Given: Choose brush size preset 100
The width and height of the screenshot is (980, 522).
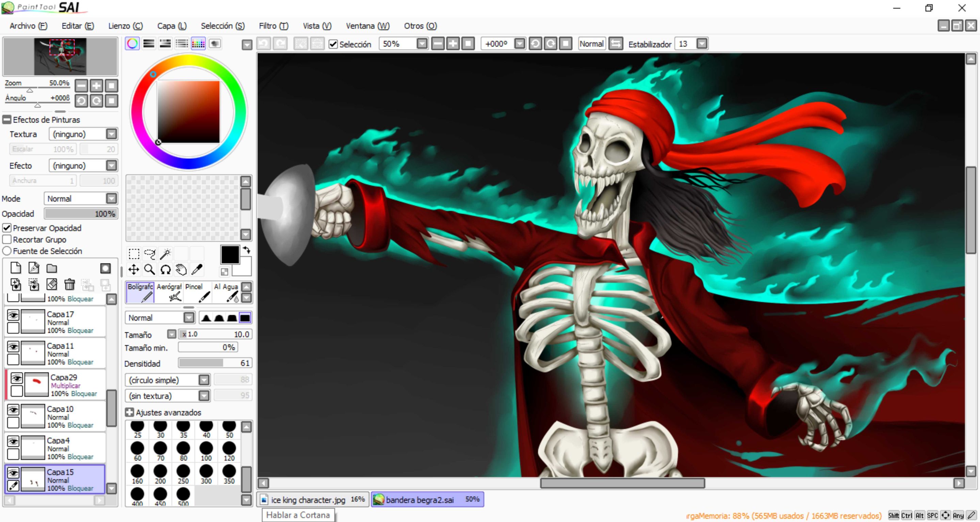Looking at the screenshot, I should 206,450.
